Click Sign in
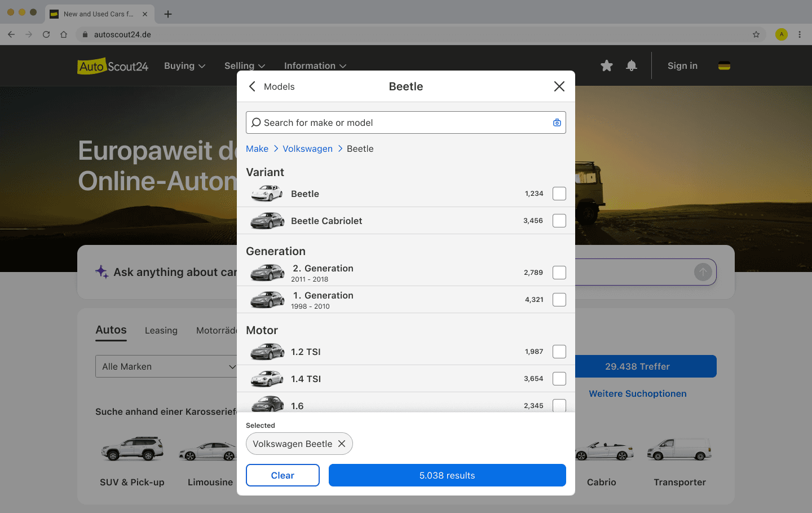The width and height of the screenshot is (812, 513). [682, 66]
